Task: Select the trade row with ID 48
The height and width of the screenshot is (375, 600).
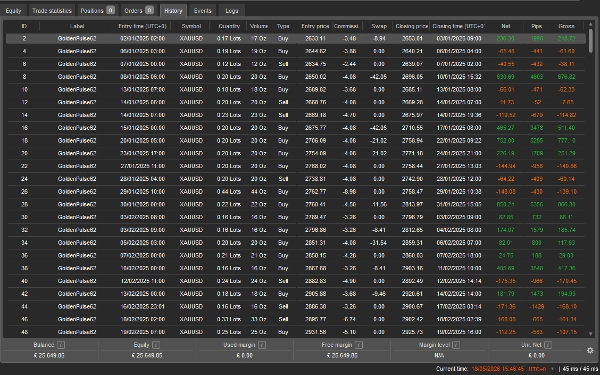Action: [x=296, y=332]
